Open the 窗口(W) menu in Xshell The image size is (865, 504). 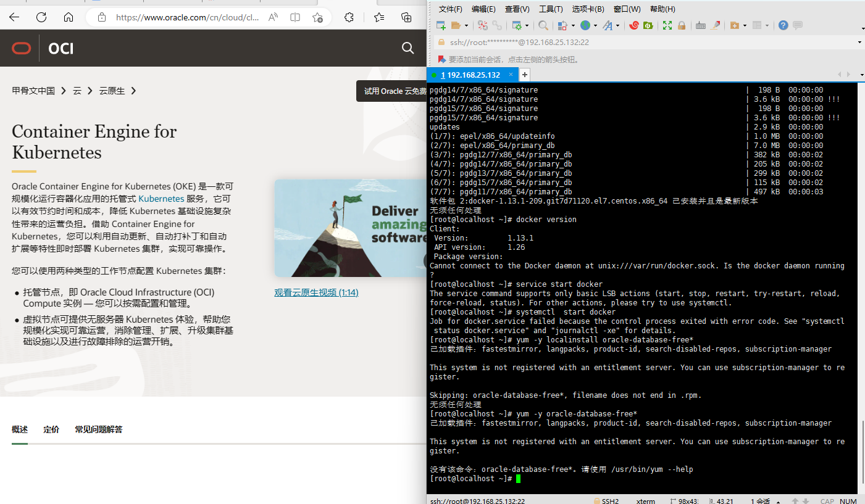627,9
